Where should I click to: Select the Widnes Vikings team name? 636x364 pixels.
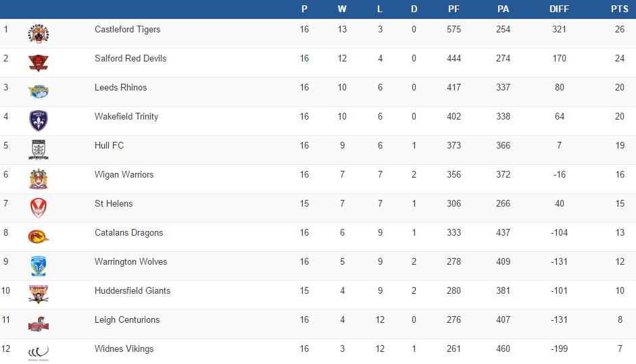tap(124, 349)
